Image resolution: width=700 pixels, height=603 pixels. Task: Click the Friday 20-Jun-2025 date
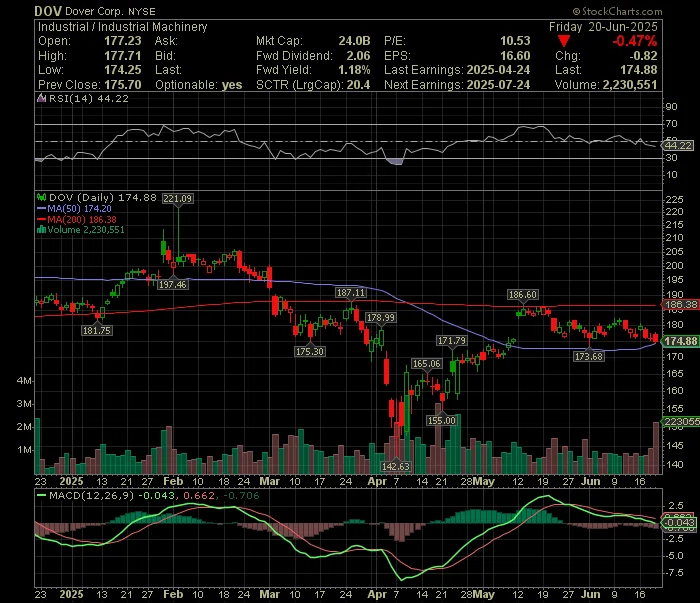click(x=603, y=27)
